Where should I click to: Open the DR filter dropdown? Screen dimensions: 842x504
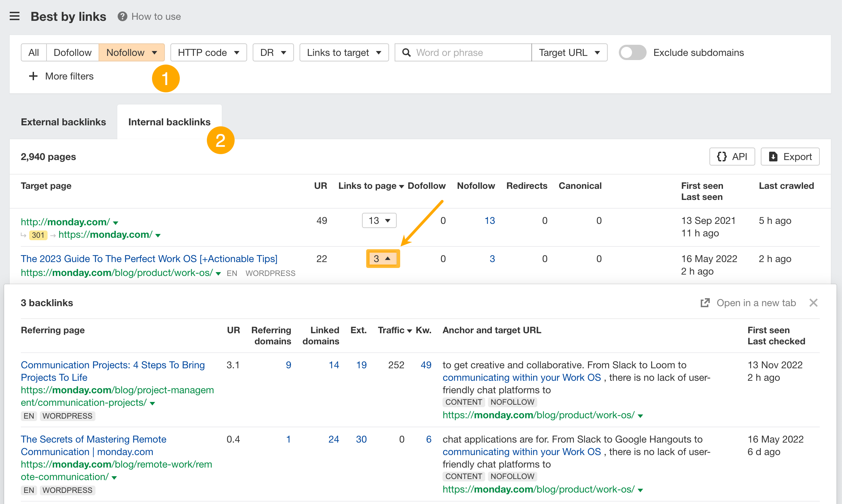coord(273,52)
